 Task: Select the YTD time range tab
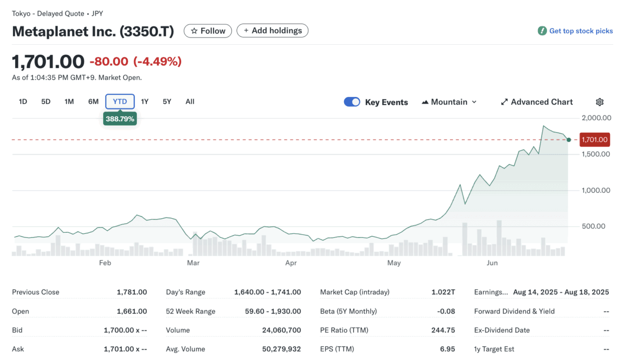point(120,102)
